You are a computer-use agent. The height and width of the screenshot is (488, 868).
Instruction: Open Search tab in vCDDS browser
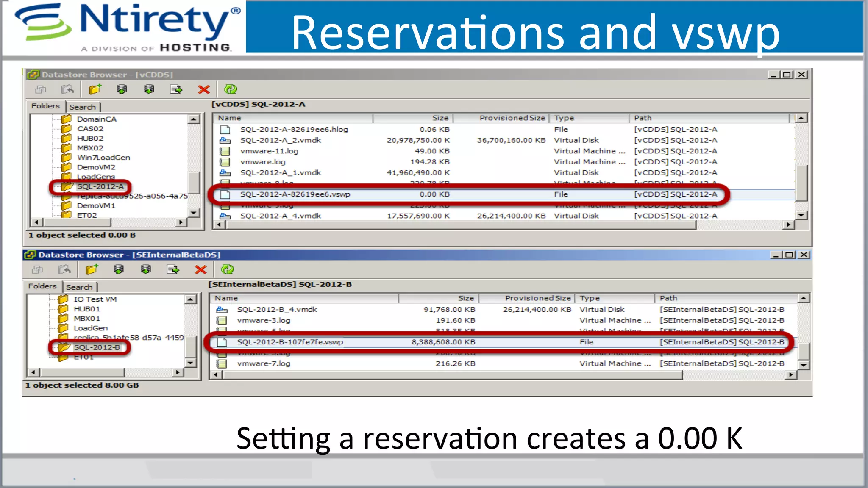(83, 107)
